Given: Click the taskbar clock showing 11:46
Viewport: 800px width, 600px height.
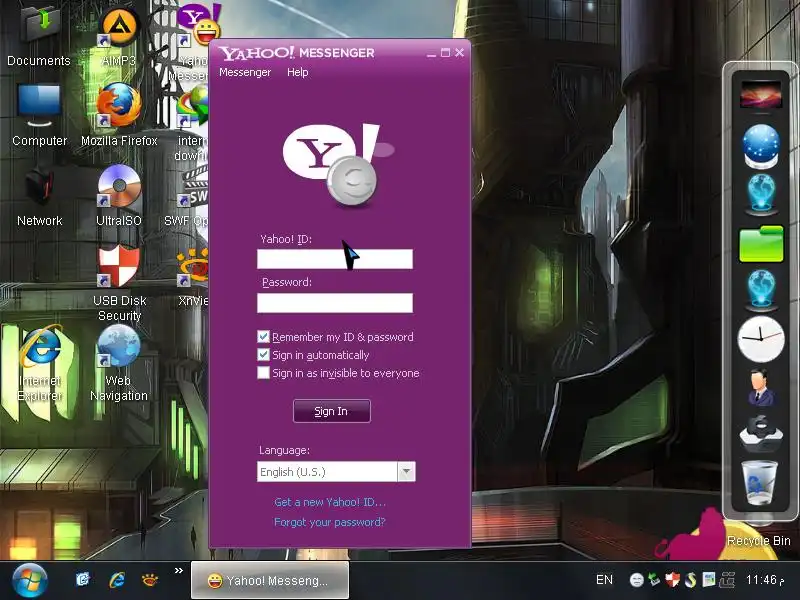Looking at the screenshot, I should [x=765, y=580].
